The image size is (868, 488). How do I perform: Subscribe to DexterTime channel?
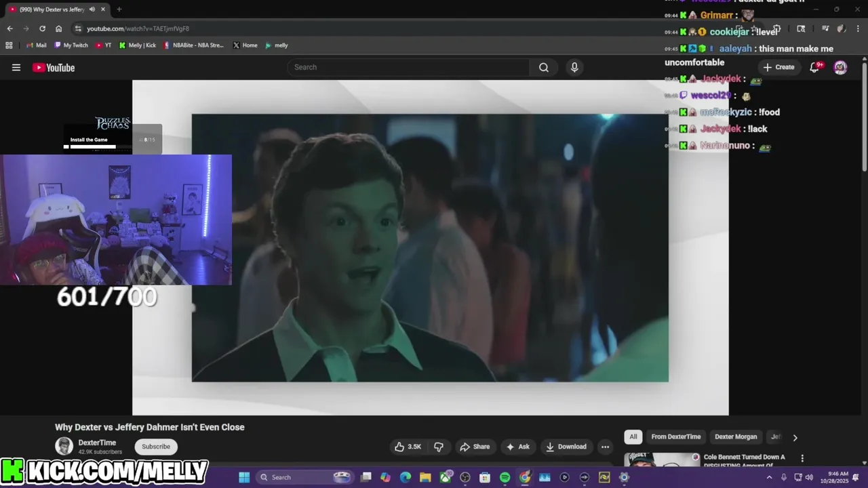click(x=156, y=447)
